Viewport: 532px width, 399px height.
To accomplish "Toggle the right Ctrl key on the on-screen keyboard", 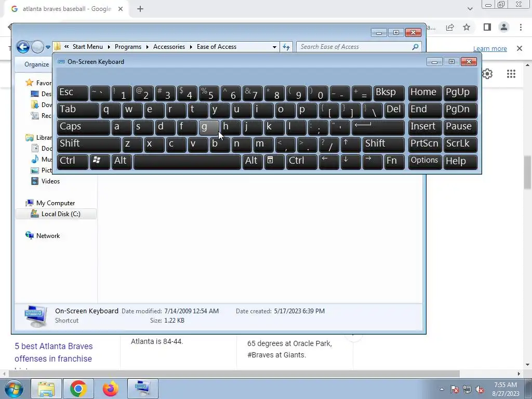I will click(302, 161).
